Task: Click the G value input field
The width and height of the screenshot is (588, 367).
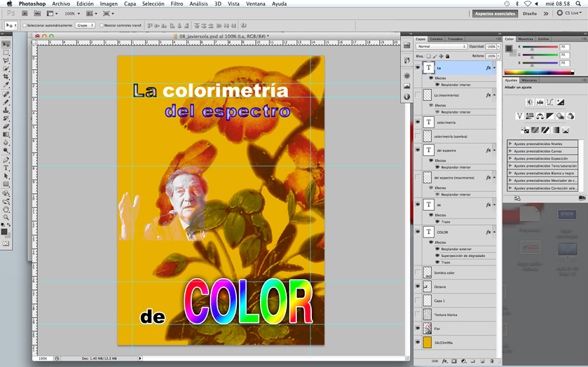Action: pyautogui.click(x=565, y=55)
